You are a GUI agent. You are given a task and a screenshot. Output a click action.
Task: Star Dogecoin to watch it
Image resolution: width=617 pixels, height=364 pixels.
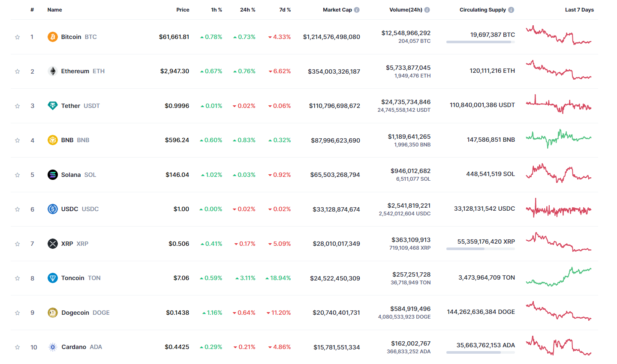(18, 313)
